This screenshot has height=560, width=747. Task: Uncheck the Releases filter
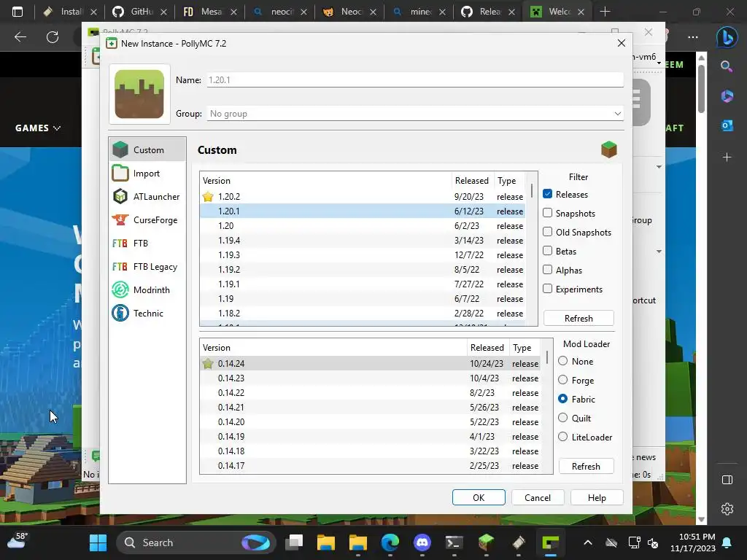(x=547, y=194)
